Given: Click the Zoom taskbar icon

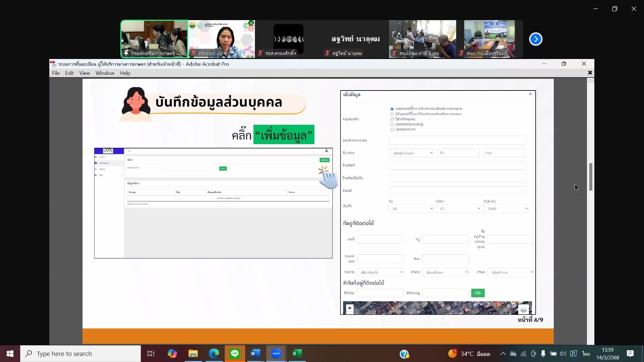Looking at the screenshot, I should tap(276, 354).
